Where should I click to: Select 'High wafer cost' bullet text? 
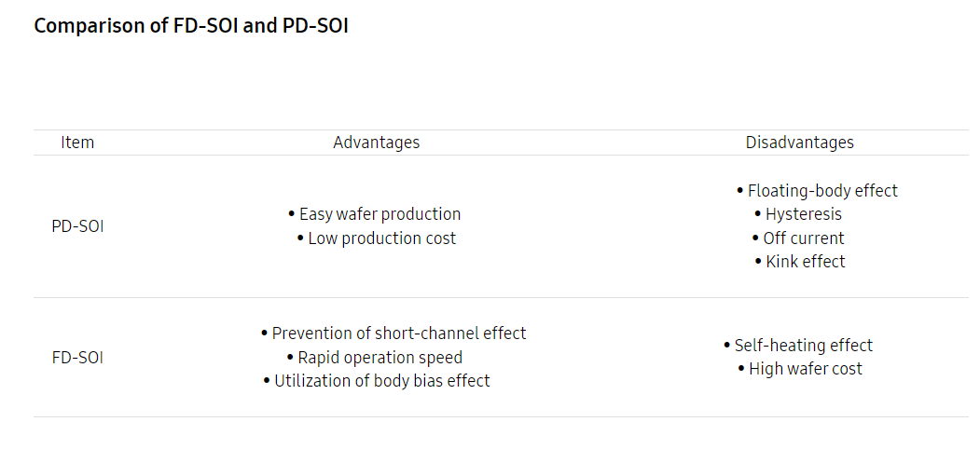(x=806, y=369)
